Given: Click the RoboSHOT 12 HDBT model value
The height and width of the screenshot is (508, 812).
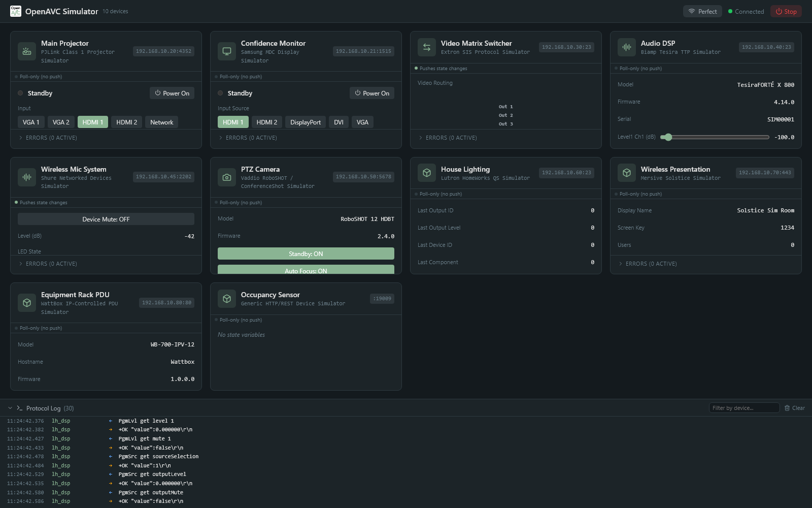Looking at the screenshot, I should tap(367, 219).
